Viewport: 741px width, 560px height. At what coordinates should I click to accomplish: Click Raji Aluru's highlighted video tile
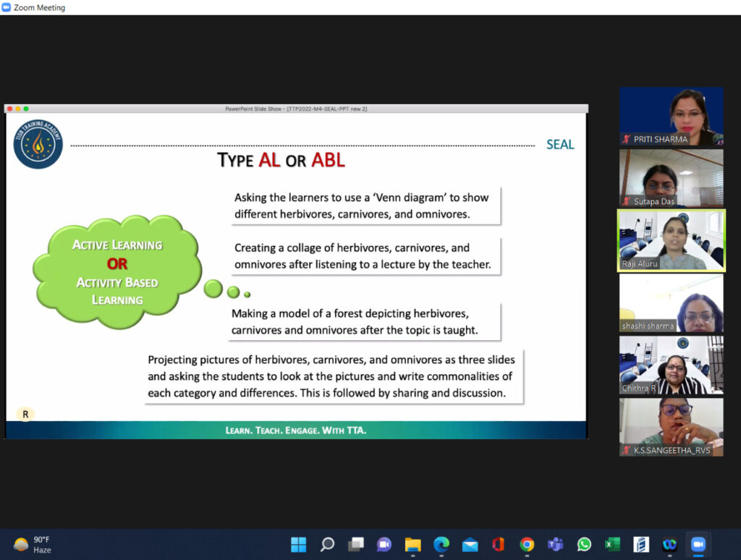pyautogui.click(x=671, y=240)
